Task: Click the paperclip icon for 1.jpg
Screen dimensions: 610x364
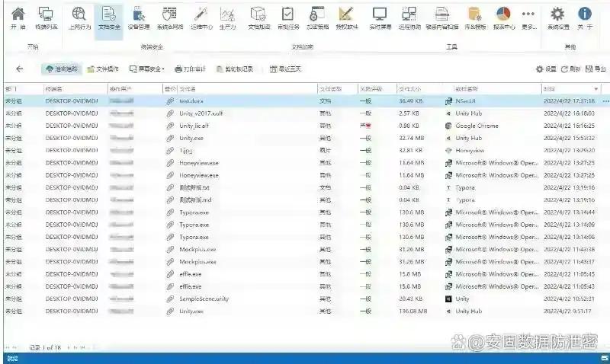Action: pos(170,150)
